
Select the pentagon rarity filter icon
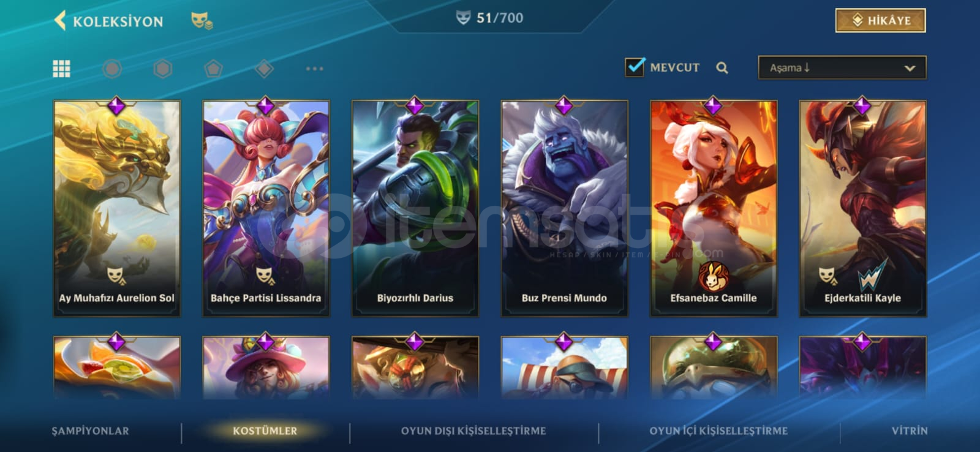(213, 69)
